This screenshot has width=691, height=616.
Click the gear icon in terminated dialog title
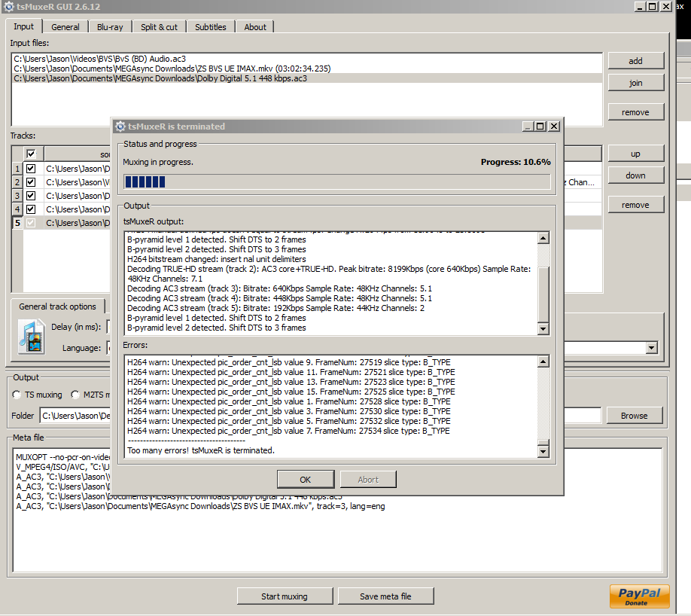120,127
